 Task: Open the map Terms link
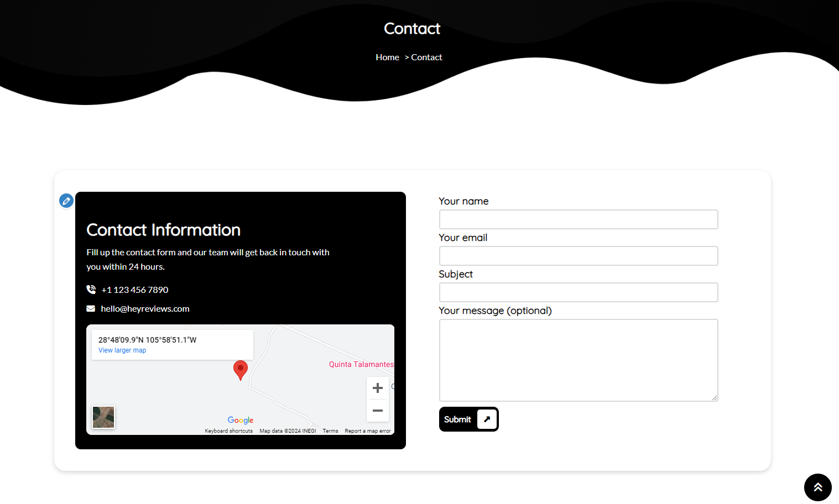(330, 431)
